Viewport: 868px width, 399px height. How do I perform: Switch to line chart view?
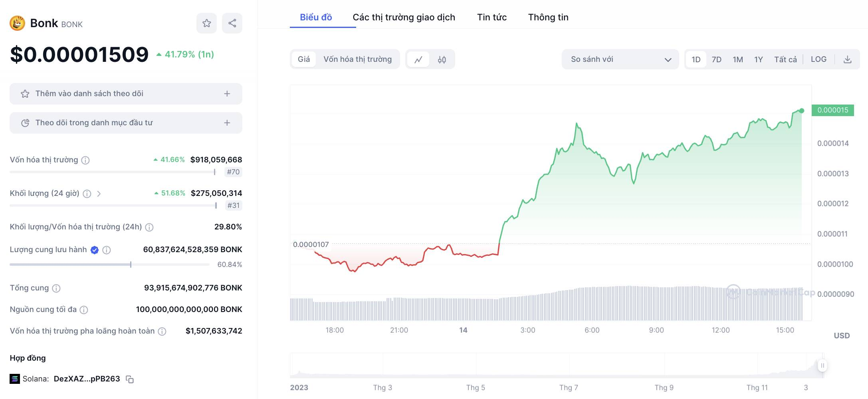418,59
